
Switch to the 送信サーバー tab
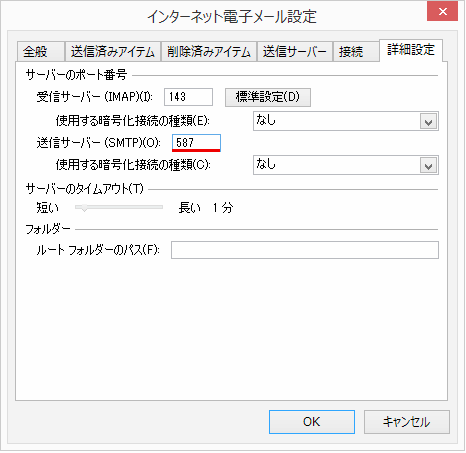[295, 52]
